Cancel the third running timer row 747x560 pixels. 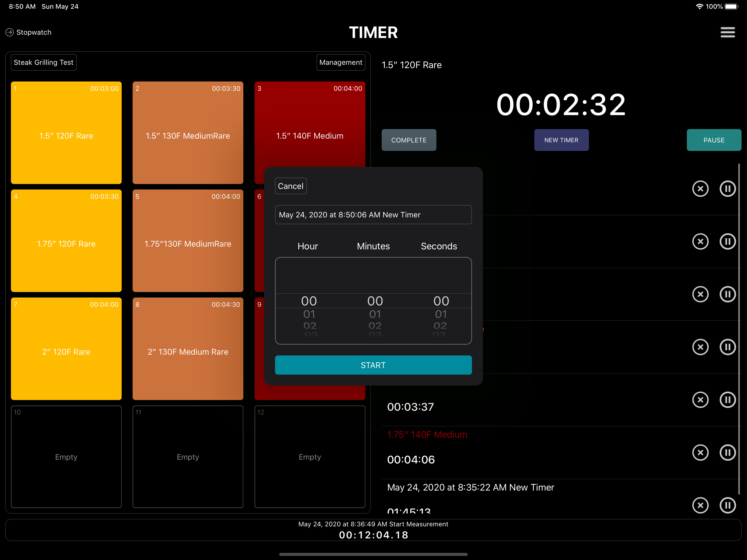(700, 294)
